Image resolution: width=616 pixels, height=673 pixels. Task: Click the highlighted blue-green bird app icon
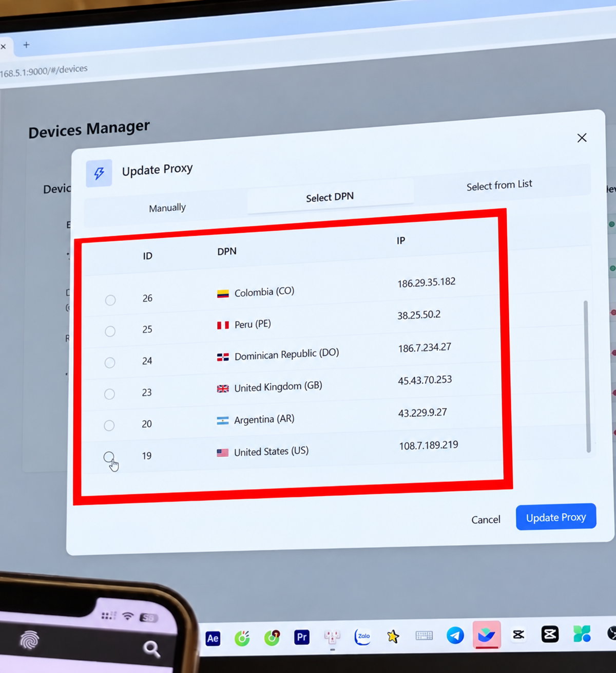tap(486, 635)
